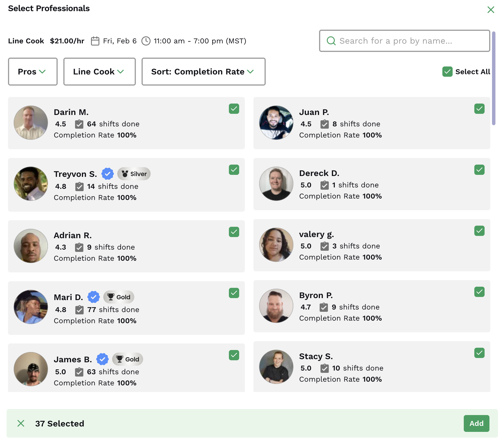This screenshot has height=441, width=504.
Task: Click the professionals list scrollbar
Action: tap(493, 78)
